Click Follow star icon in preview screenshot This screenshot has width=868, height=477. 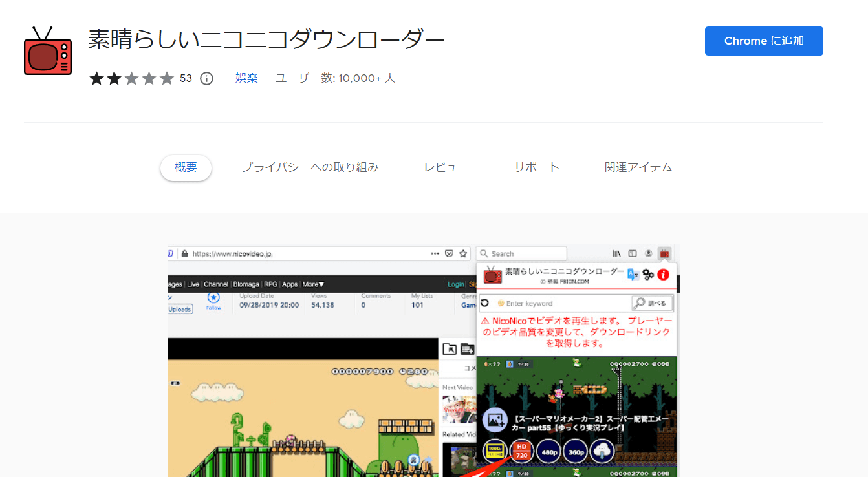pos(213,298)
